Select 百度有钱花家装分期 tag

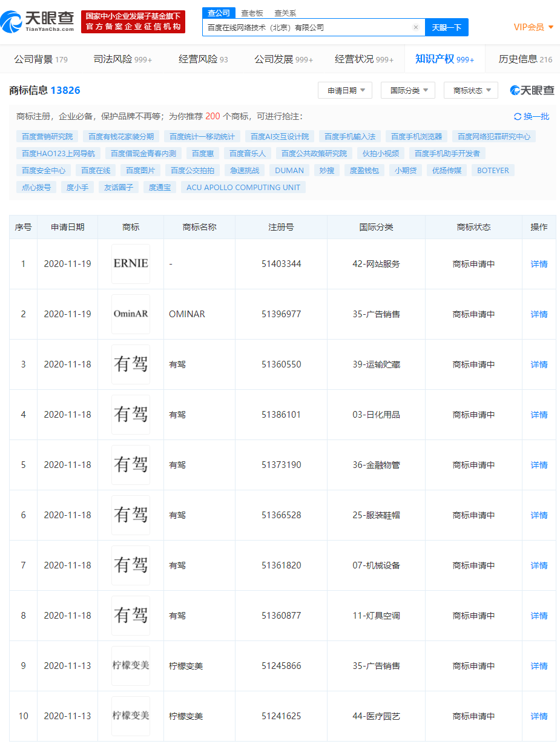(121, 137)
